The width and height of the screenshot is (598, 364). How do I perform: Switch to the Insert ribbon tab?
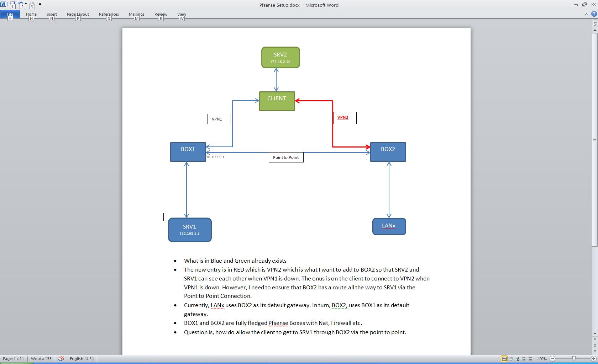(x=52, y=15)
